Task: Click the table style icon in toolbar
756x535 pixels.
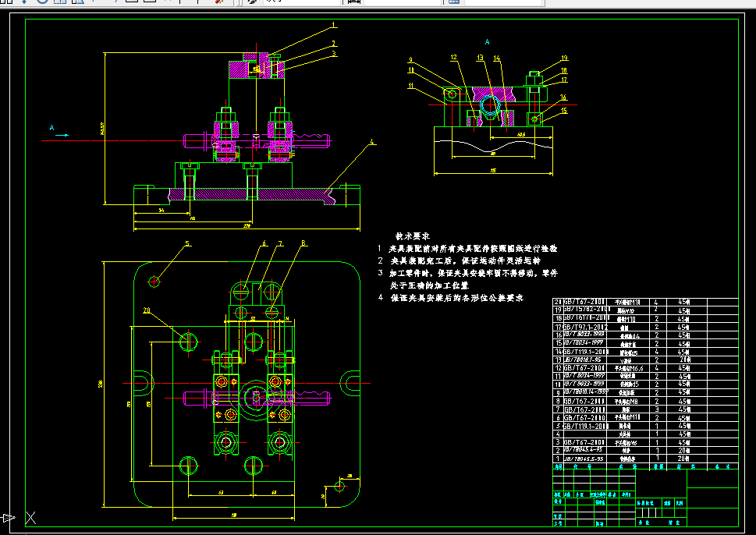Action: click(x=454, y=2)
